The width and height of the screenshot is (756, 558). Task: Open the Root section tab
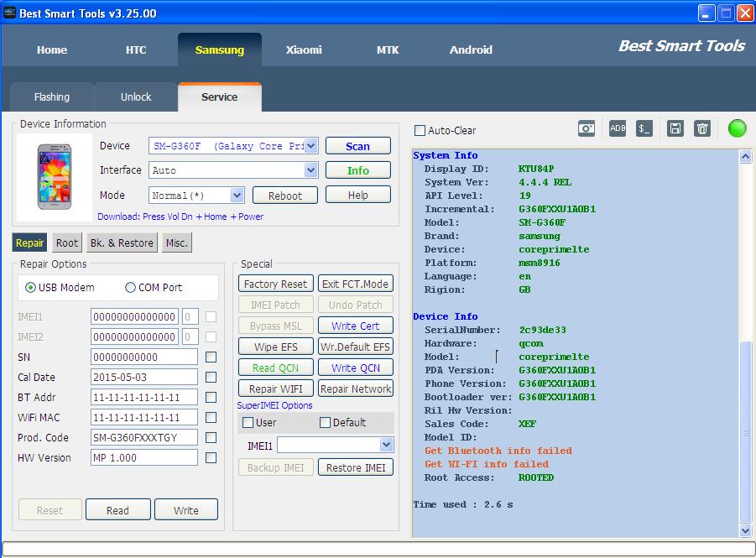[x=67, y=242]
